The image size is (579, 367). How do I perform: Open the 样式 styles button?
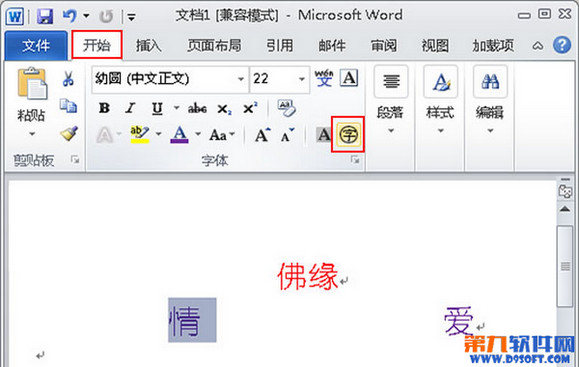440,100
